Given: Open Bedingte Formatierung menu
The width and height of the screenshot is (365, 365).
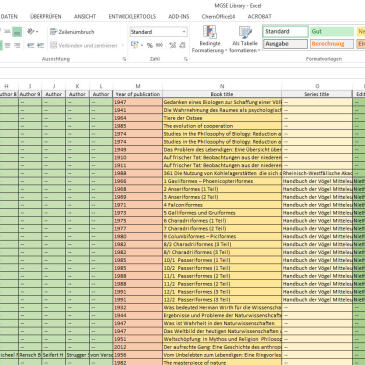Looking at the screenshot, I should tap(210, 39).
